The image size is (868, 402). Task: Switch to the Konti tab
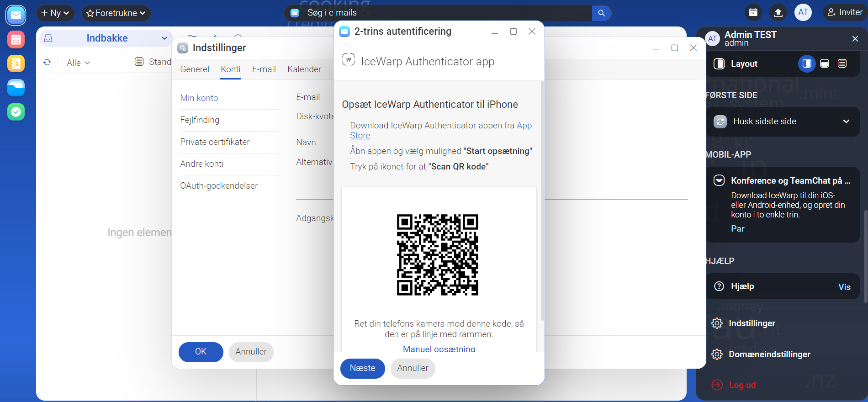tap(231, 69)
